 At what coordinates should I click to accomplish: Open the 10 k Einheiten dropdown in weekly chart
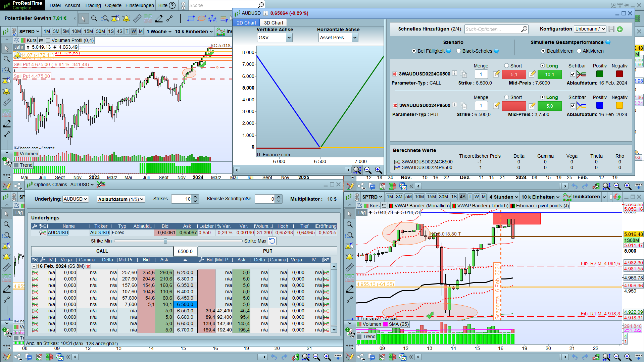194,32
